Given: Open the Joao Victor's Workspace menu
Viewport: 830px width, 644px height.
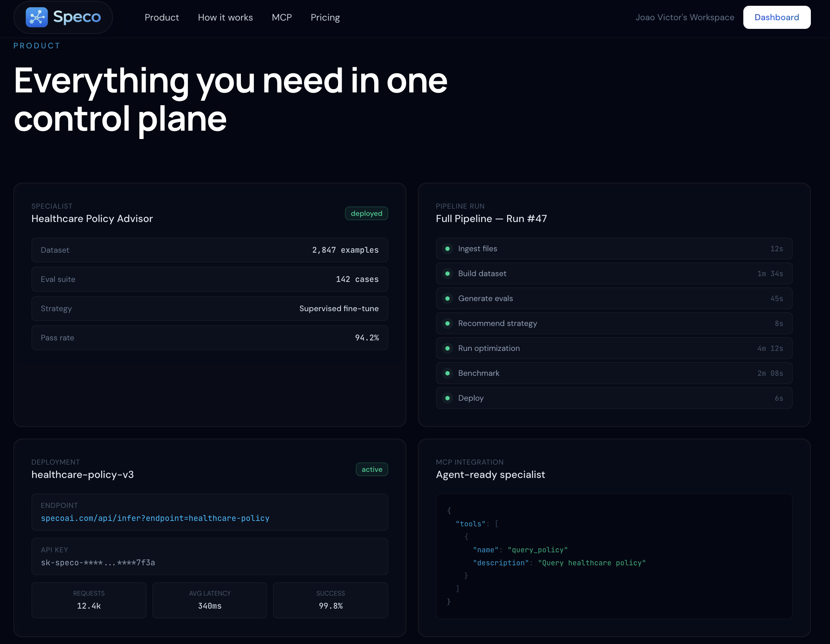Looking at the screenshot, I should (x=685, y=17).
